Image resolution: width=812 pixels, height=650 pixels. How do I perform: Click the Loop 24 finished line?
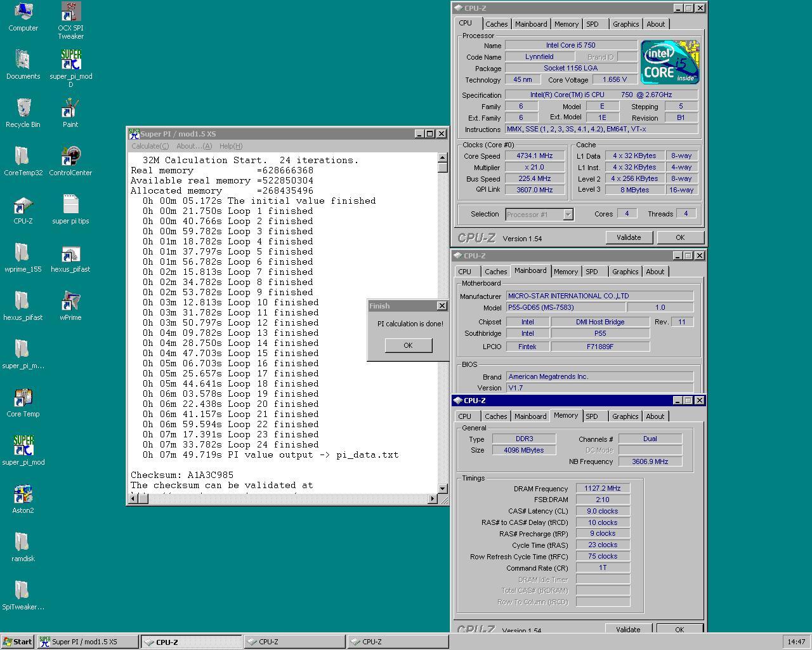coord(231,444)
